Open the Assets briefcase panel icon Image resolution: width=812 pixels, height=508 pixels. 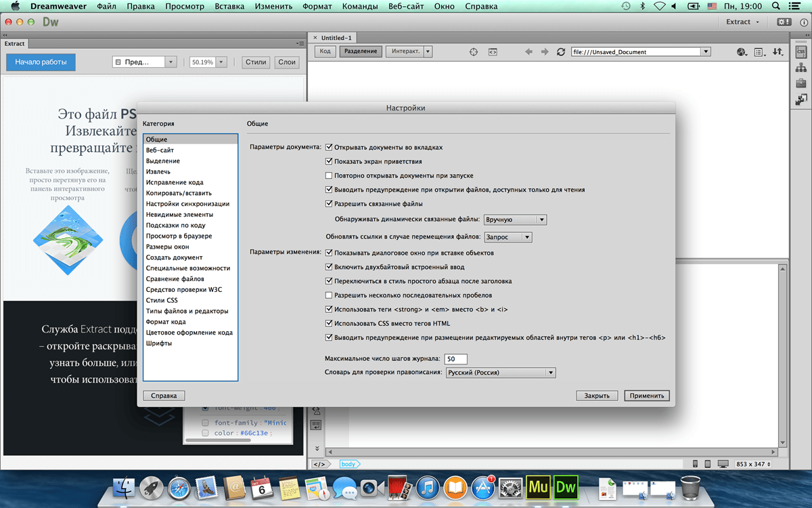801,83
